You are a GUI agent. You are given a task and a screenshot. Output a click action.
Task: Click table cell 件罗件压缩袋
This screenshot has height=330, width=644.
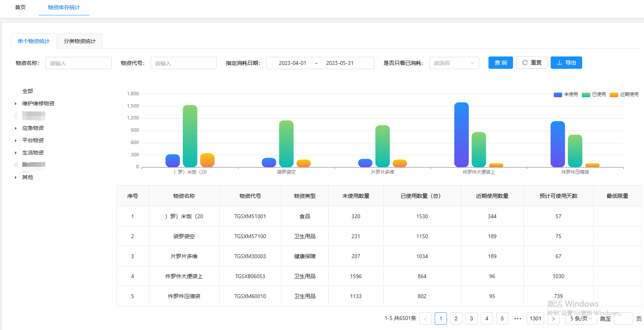184,296
